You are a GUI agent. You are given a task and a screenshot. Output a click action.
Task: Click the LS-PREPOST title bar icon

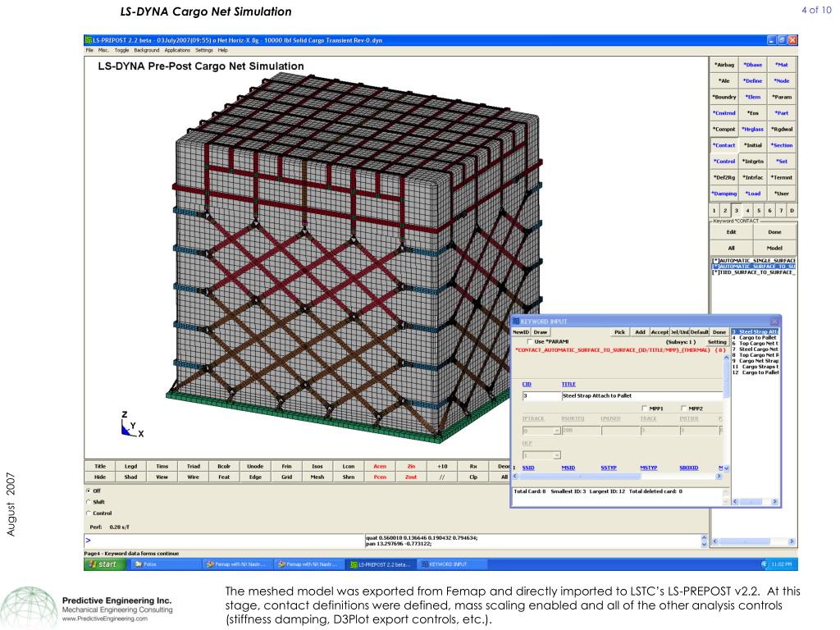coord(89,40)
